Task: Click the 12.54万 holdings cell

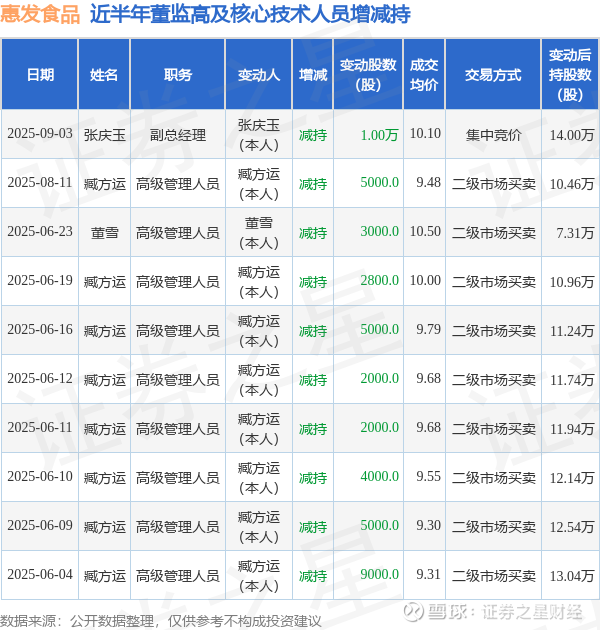Action: [x=572, y=527]
